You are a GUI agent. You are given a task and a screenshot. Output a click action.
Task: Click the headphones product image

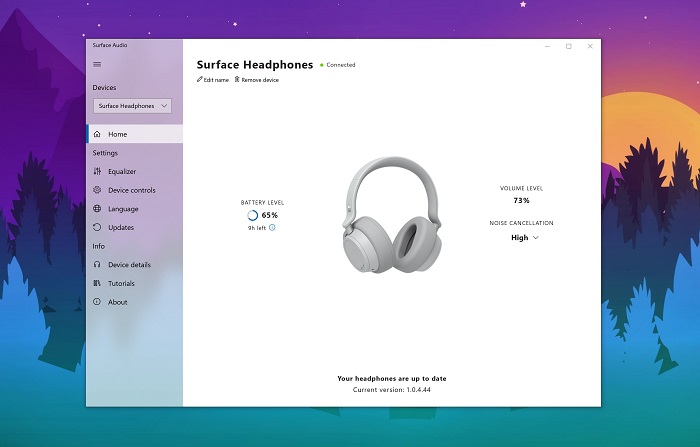(392, 215)
